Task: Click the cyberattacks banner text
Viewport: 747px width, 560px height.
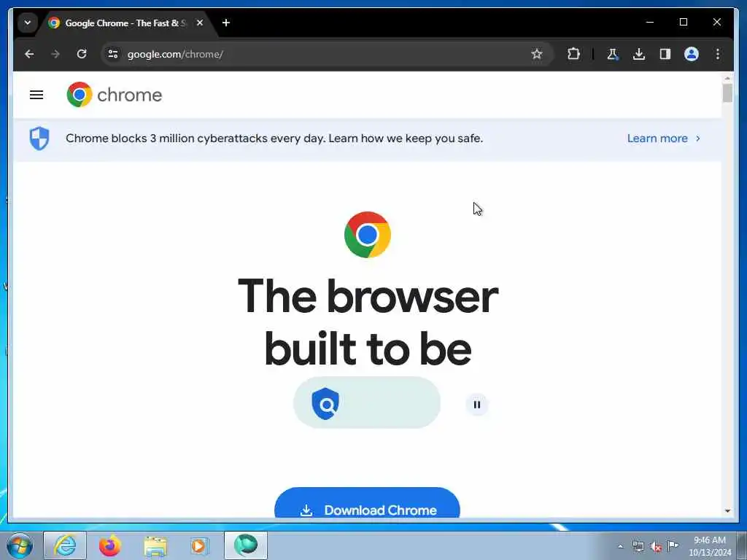Action: (x=274, y=139)
